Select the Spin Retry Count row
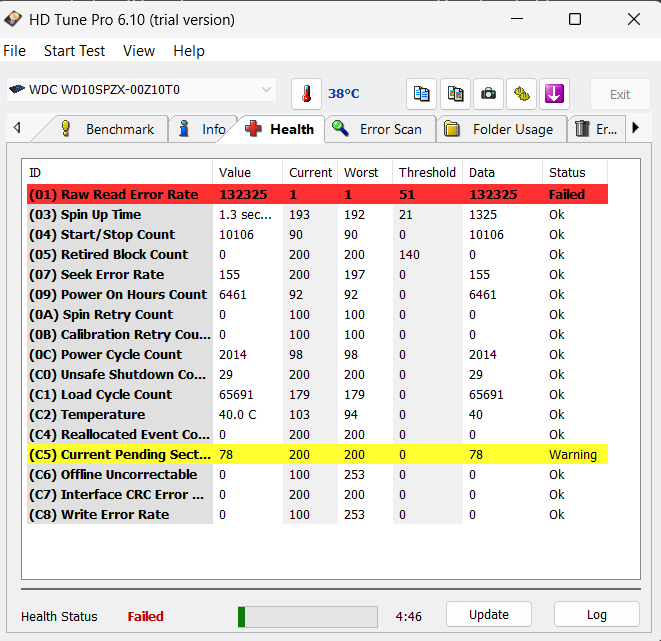Screen dimensions: 661x641 (x=317, y=314)
